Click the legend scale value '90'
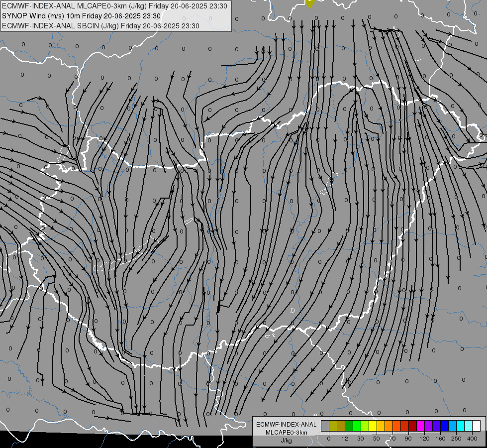 point(408,439)
